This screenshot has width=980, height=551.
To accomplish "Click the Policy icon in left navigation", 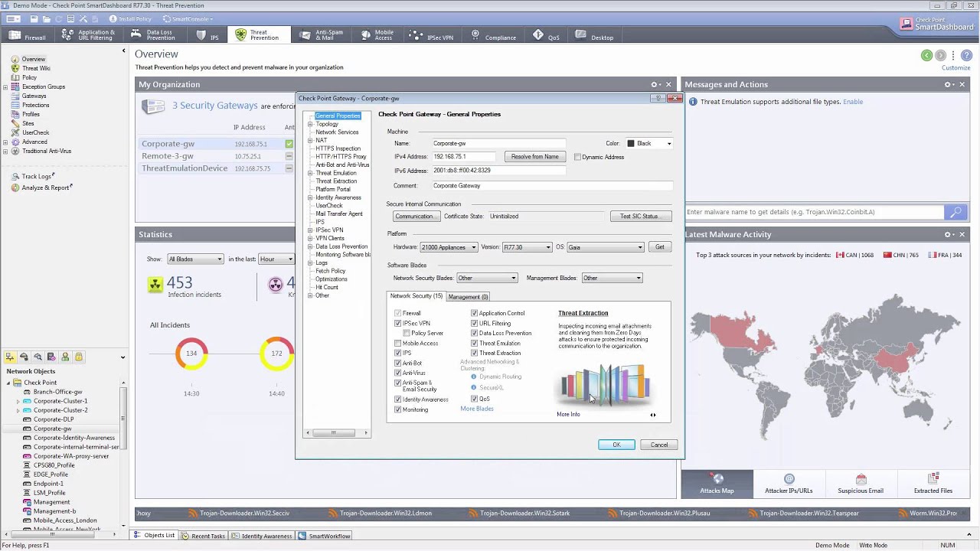I will [15, 77].
